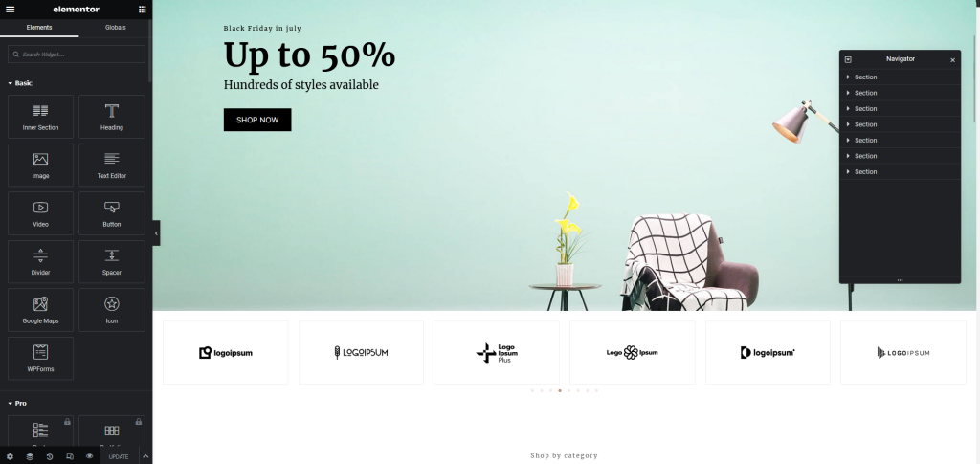
Task: Click the Search Widget field
Action: coord(77,55)
